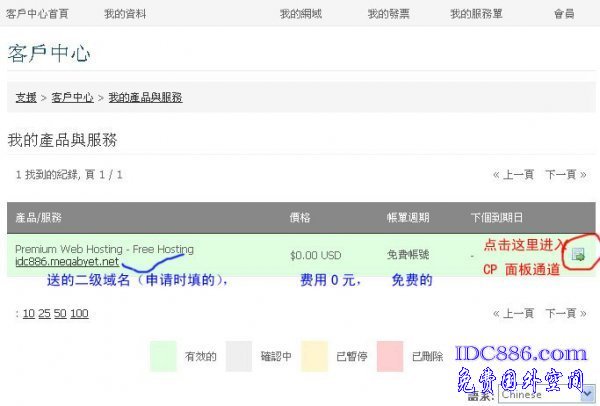Open the idc886.megabyet.net domain link
This screenshot has width=600, height=406.
pyautogui.click(x=66, y=262)
